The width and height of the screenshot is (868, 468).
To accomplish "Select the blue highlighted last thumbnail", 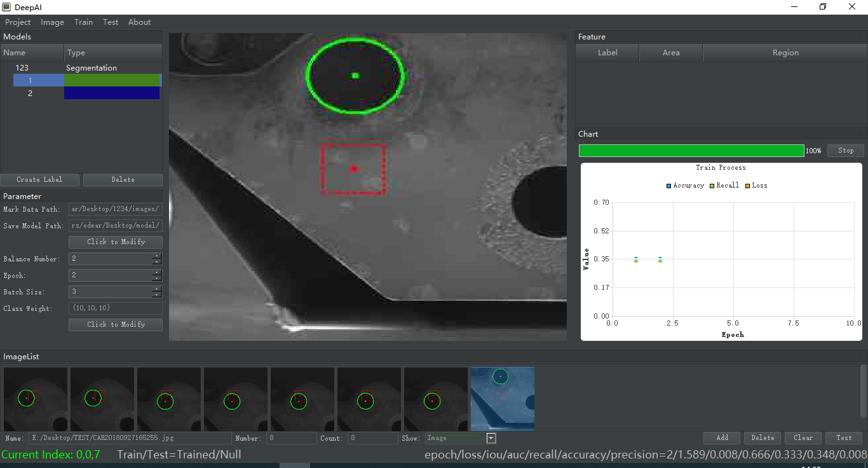I will click(502, 399).
